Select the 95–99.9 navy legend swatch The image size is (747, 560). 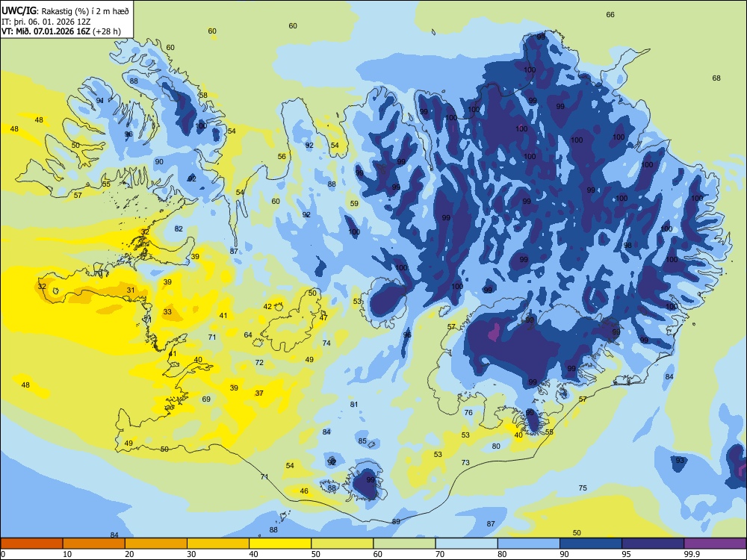tap(653, 544)
